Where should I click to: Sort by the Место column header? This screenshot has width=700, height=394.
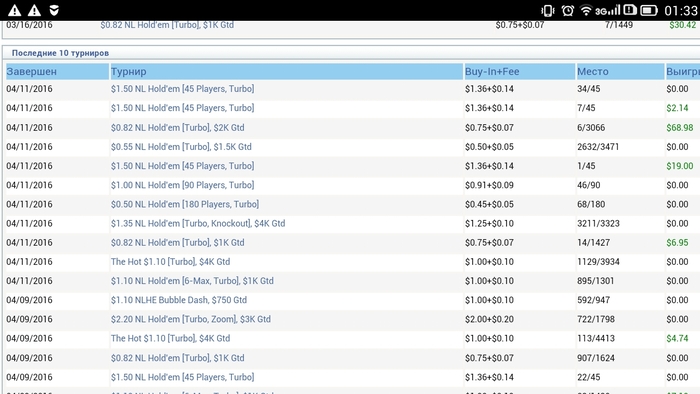point(621,71)
